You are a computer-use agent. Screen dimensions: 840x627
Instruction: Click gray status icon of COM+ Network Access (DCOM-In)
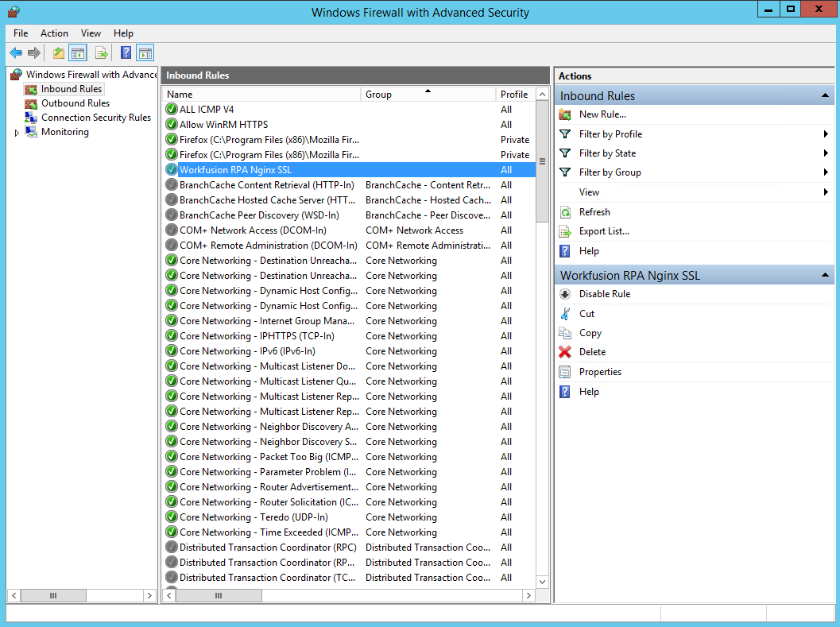tap(172, 230)
